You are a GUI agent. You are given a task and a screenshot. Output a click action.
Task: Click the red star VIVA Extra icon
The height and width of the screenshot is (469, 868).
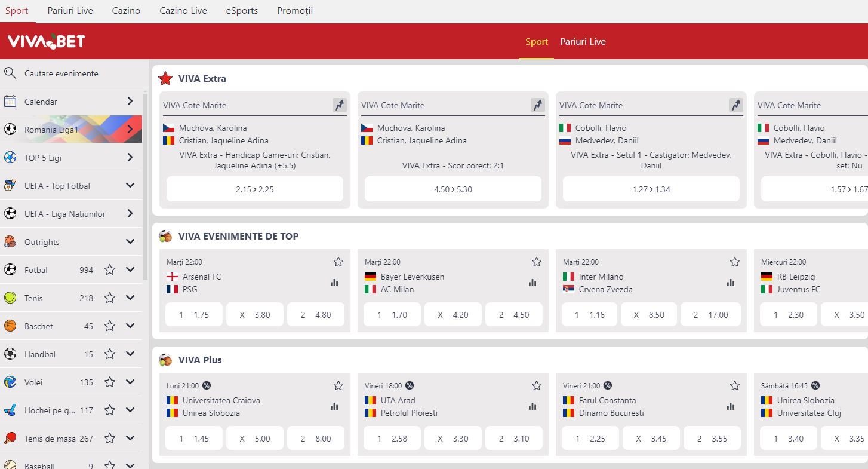[165, 78]
